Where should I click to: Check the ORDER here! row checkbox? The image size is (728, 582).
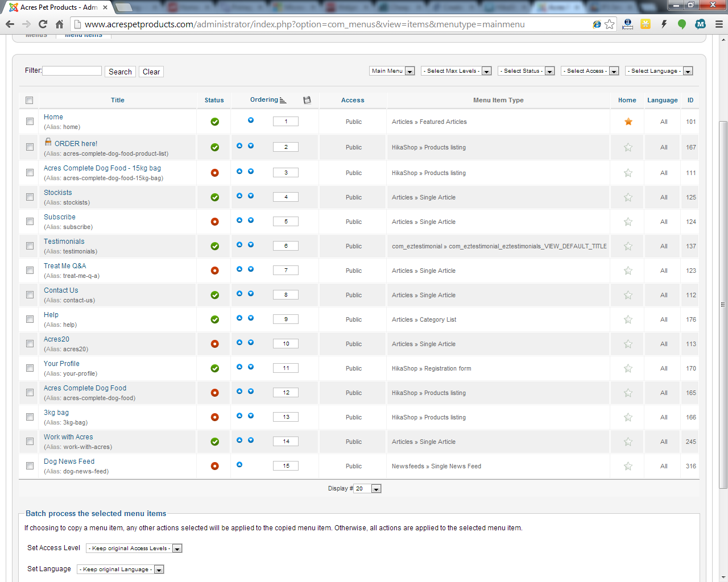[x=30, y=147]
